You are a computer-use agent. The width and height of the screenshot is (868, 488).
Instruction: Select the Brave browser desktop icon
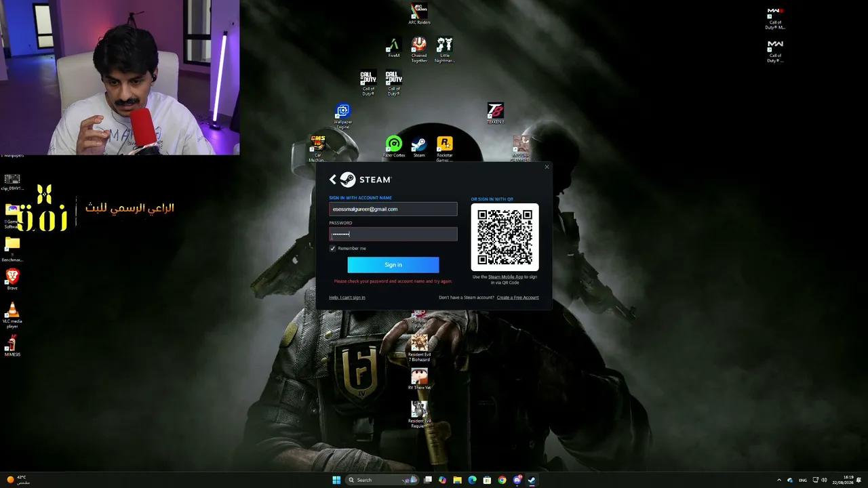tap(12, 279)
